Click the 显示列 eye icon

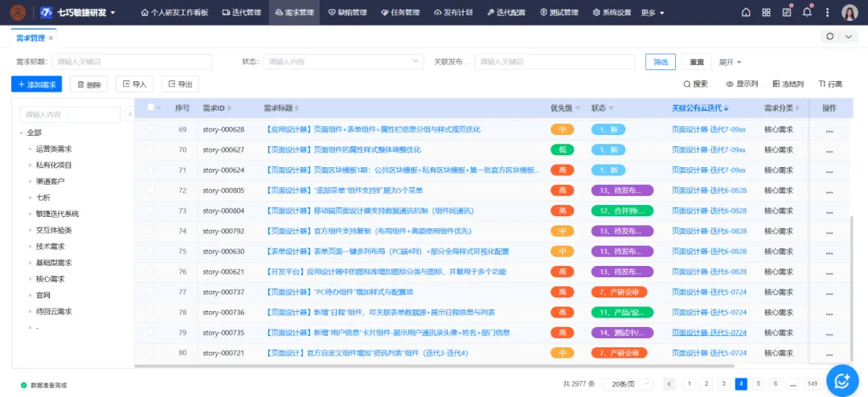click(x=730, y=84)
